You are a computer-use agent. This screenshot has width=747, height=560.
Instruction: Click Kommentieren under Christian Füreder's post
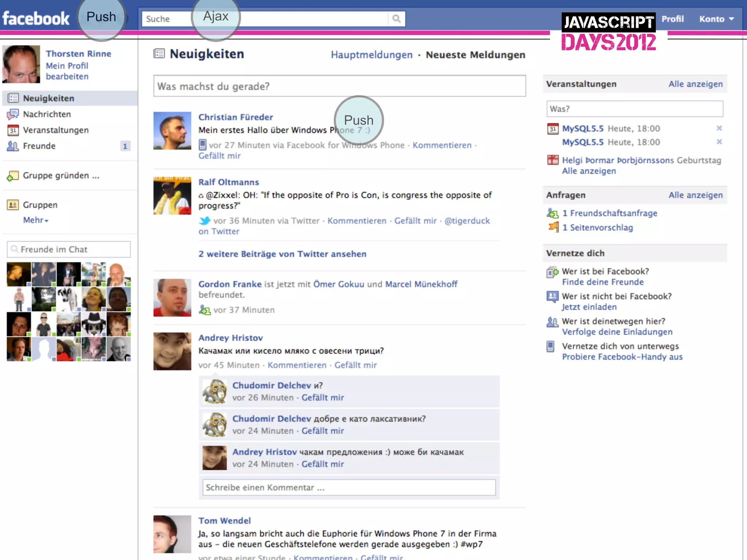(x=442, y=145)
